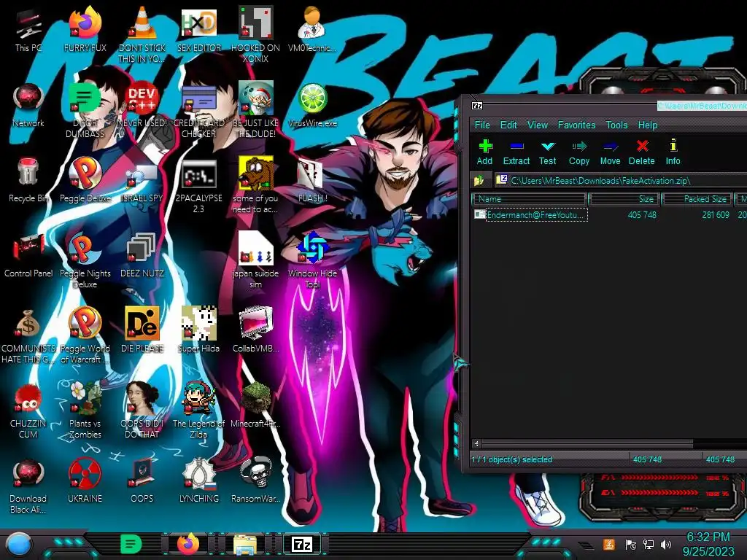
Task: Click the Extract toolbar icon
Action: 516,152
